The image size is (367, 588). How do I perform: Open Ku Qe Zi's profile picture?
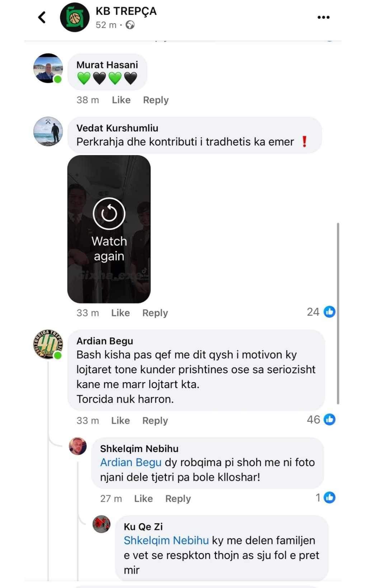click(102, 524)
